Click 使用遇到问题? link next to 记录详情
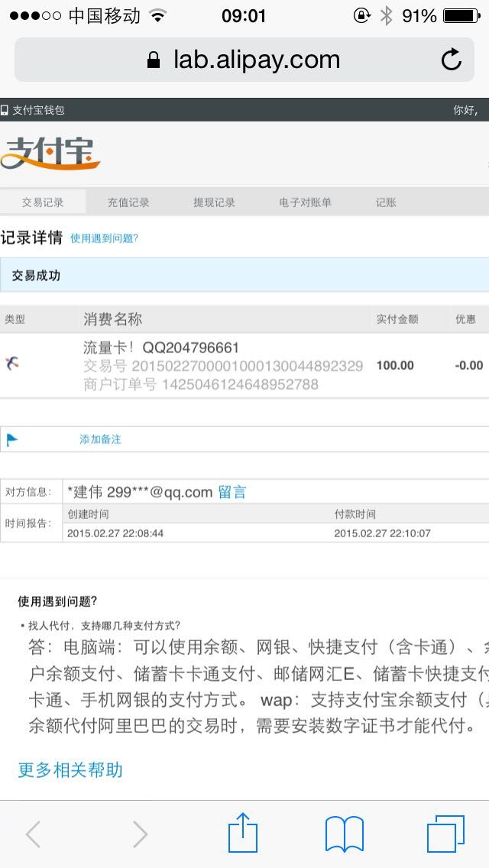The image size is (489, 868). [x=104, y=238]
